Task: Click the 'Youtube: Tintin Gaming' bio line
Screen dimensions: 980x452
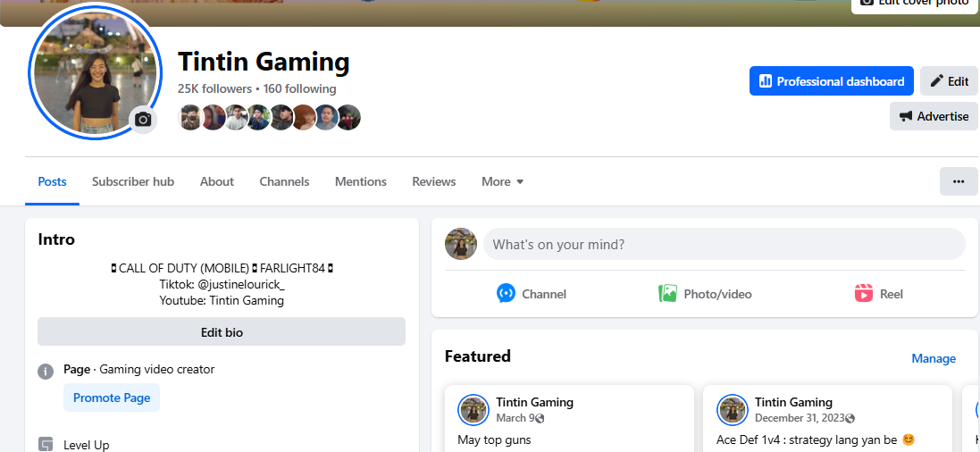Action: pos(222,301)
